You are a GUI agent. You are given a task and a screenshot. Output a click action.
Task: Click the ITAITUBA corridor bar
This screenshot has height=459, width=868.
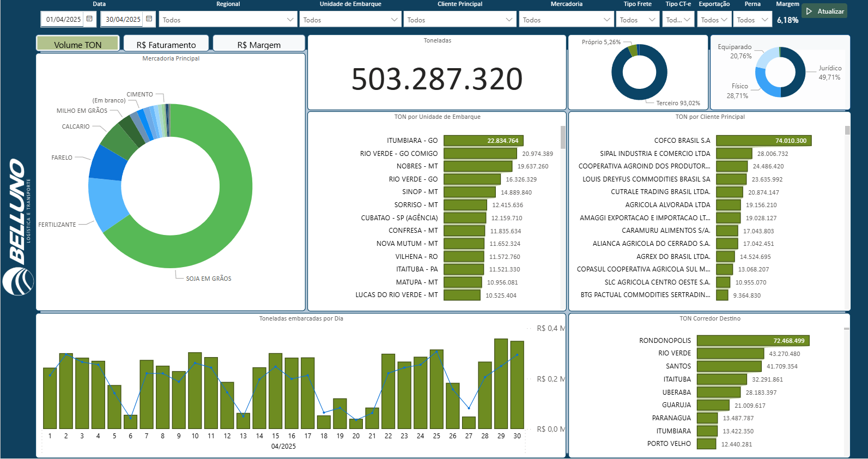(x=722, y=379)
